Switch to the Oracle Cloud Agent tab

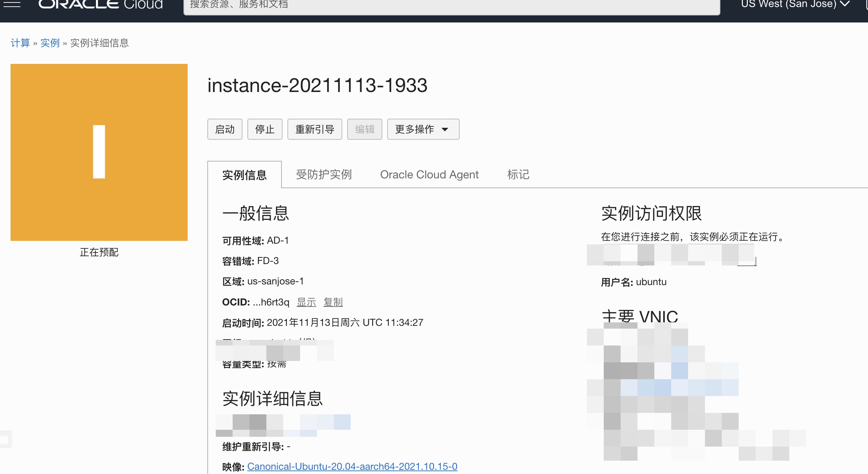click(429, 175)
